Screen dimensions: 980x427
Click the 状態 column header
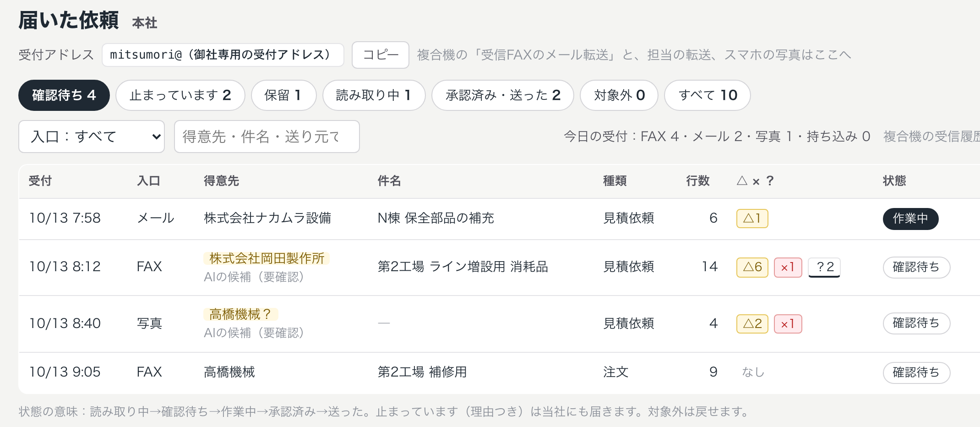click(x=894, y=181)
